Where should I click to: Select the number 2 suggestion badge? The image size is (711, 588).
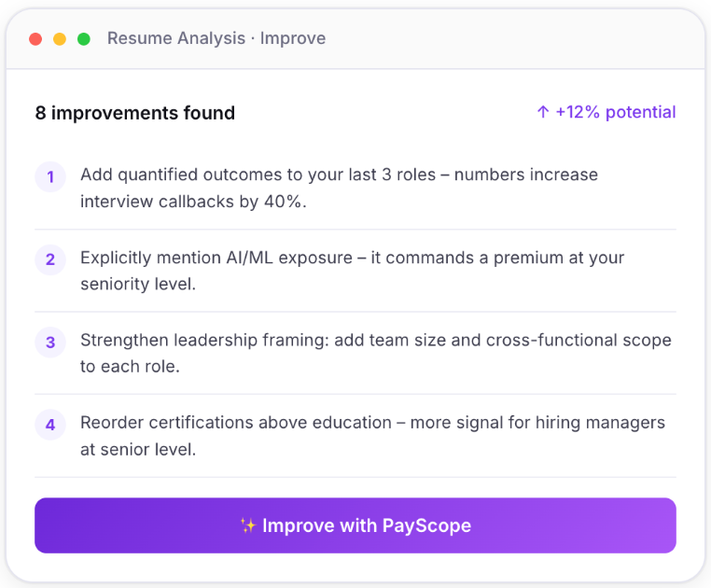(50, 259)
